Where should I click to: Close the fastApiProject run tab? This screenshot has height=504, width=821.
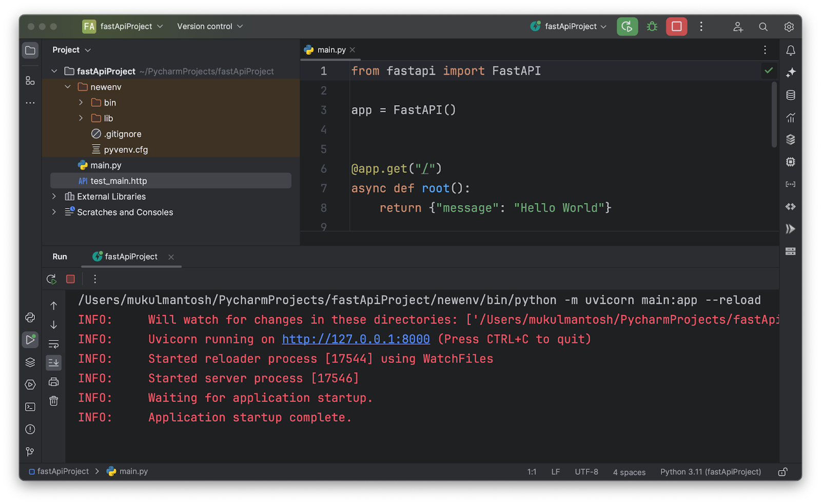(171, 257)
